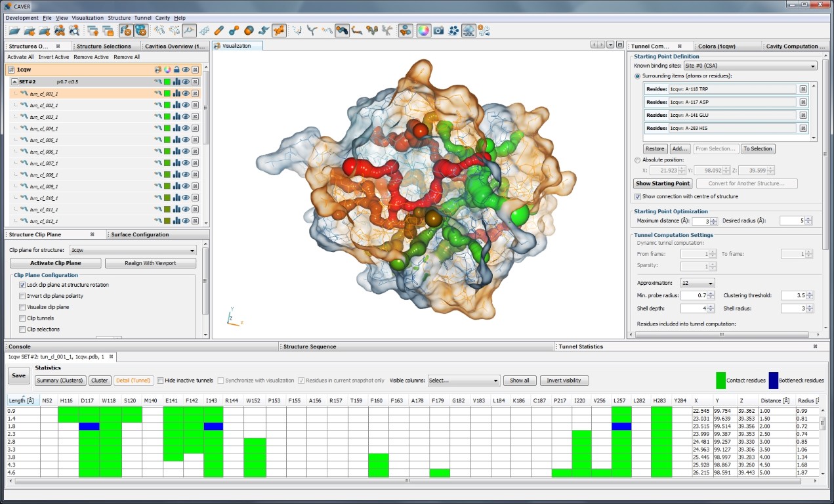Close the Structure Clip Plane panel tab
This screenshot has width=834, height=504.
coord(93,234)
